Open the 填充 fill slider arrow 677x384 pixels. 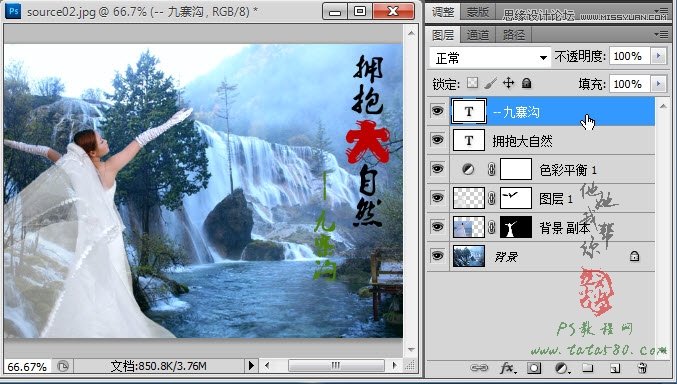click(x=659, y=83)
